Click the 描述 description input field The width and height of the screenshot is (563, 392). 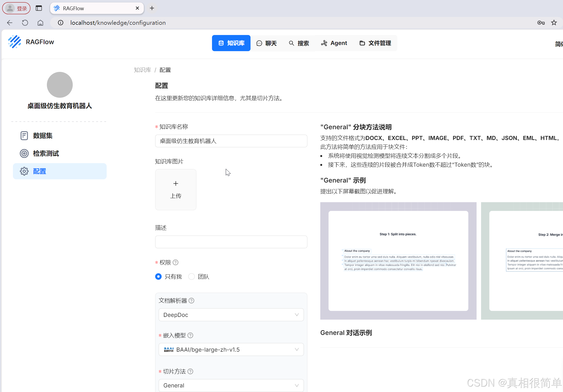[x=231, y=242]
